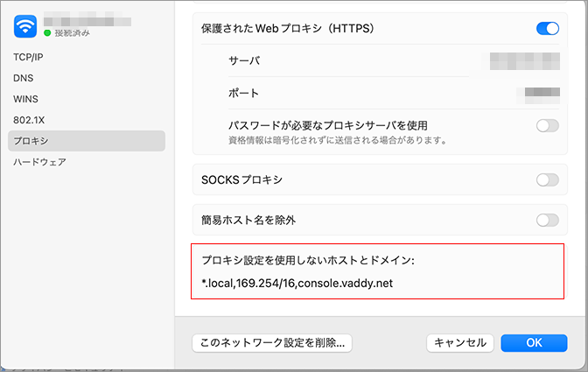Open the 802.1X settings tab
The width and height of the screenshot is (588, 372).
click(x=29, y=120)
